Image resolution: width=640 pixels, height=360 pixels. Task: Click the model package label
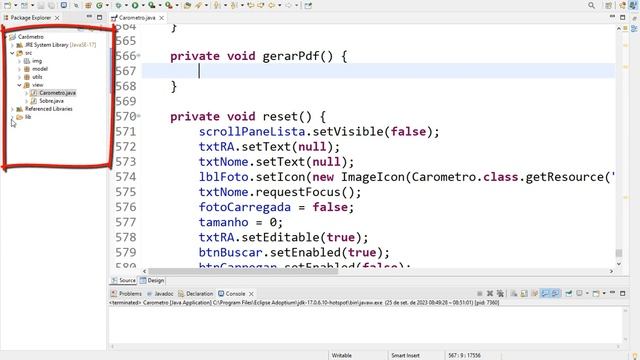tap(40, 69)
